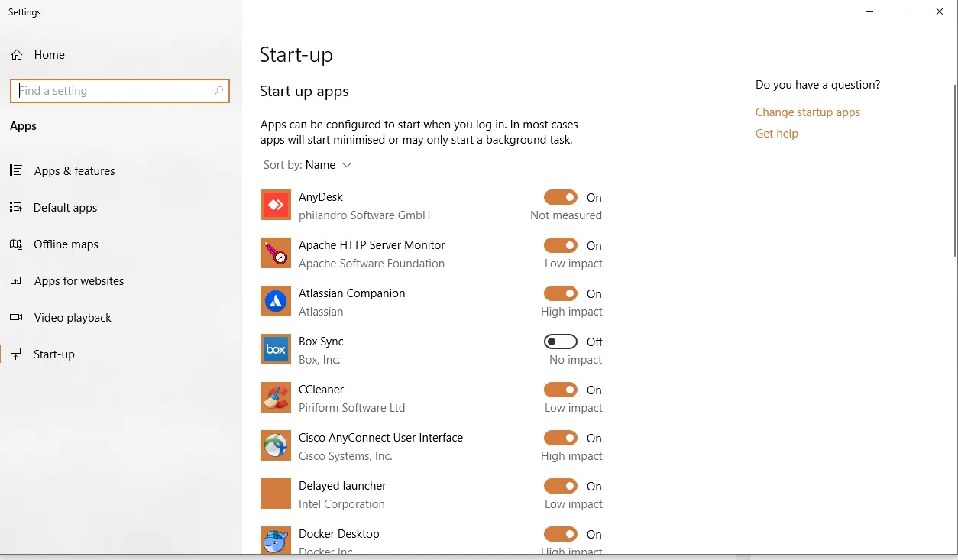Click the CCleaner app name
The width and height of the screenshot is (958, 560).
(x=322, y=390)
